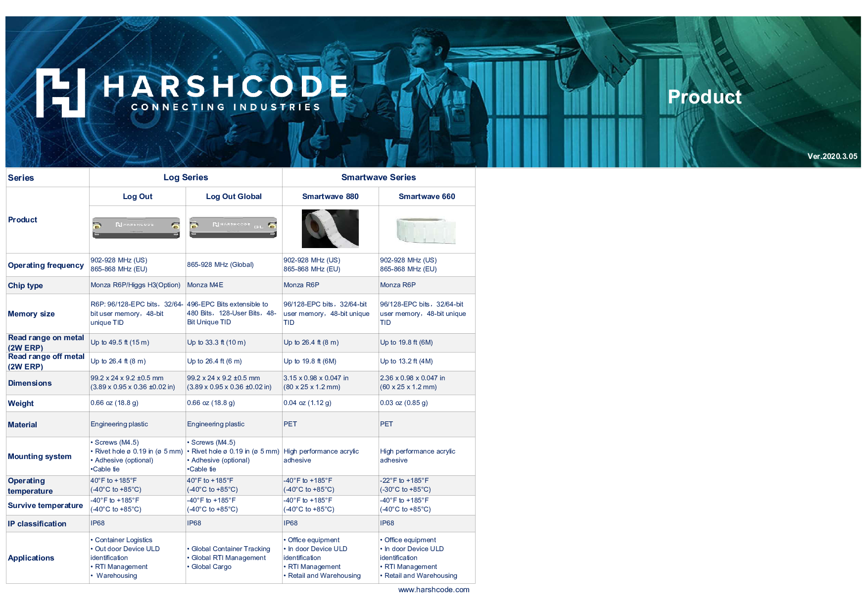
Task: Click the Log Out tag product image
Action: click(x=137, y=228)
